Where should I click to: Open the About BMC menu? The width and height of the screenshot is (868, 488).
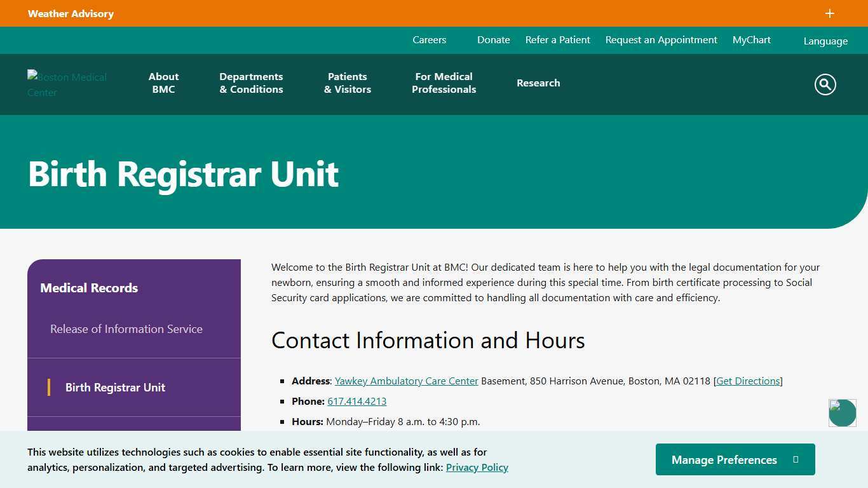pos(163,83)
